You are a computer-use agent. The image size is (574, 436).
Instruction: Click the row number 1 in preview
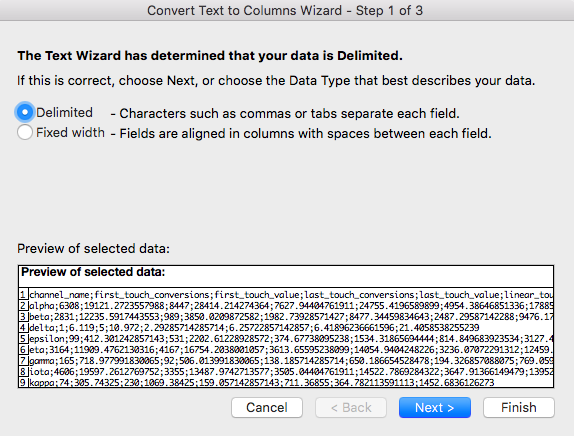coord(23,294)
